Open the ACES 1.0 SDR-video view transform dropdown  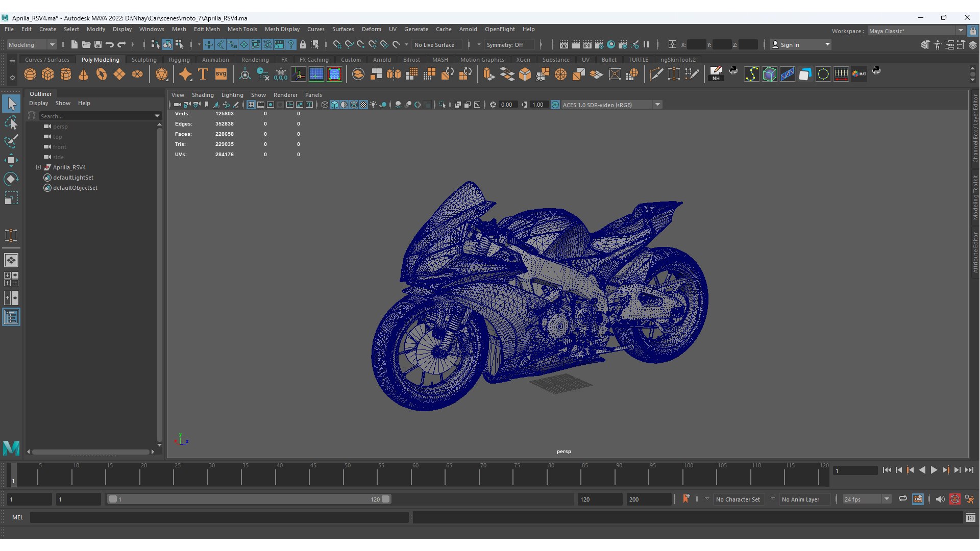[x=611, y=105]
